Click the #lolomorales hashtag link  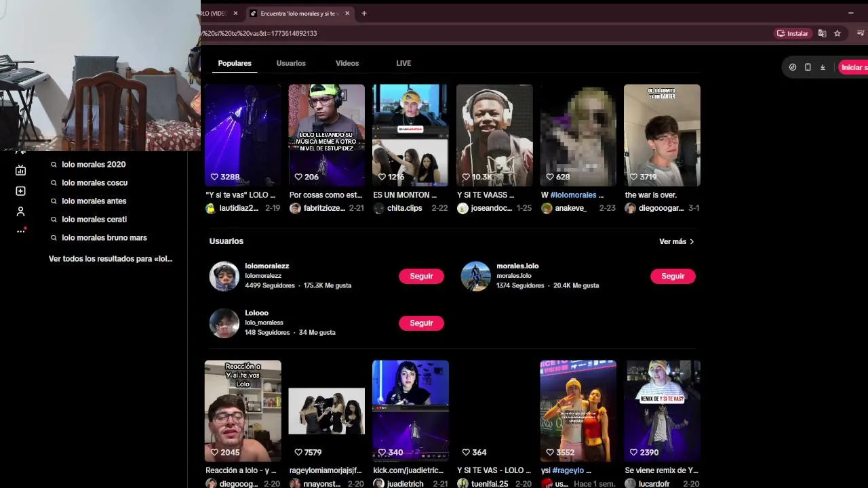(573, 195)
